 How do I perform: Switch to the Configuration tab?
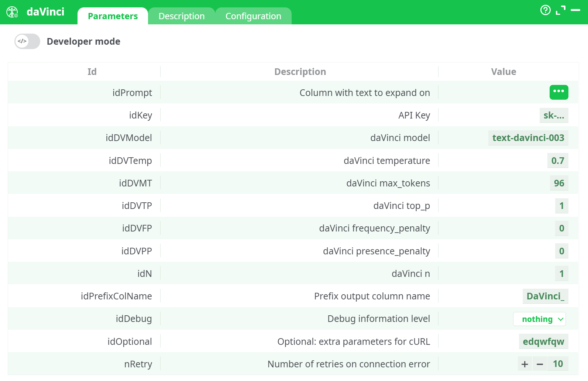(x=253, y=16)
